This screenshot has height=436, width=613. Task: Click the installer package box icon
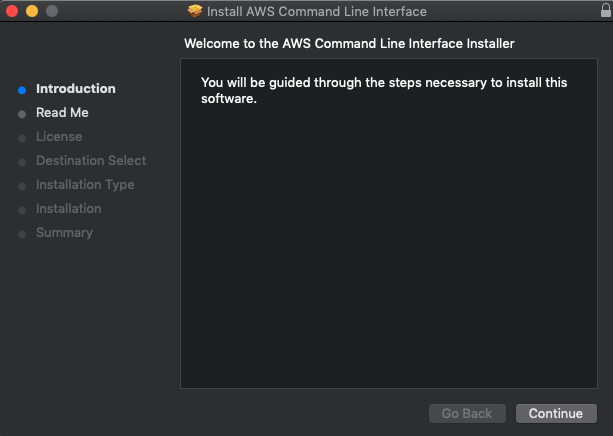pos(195,11)
